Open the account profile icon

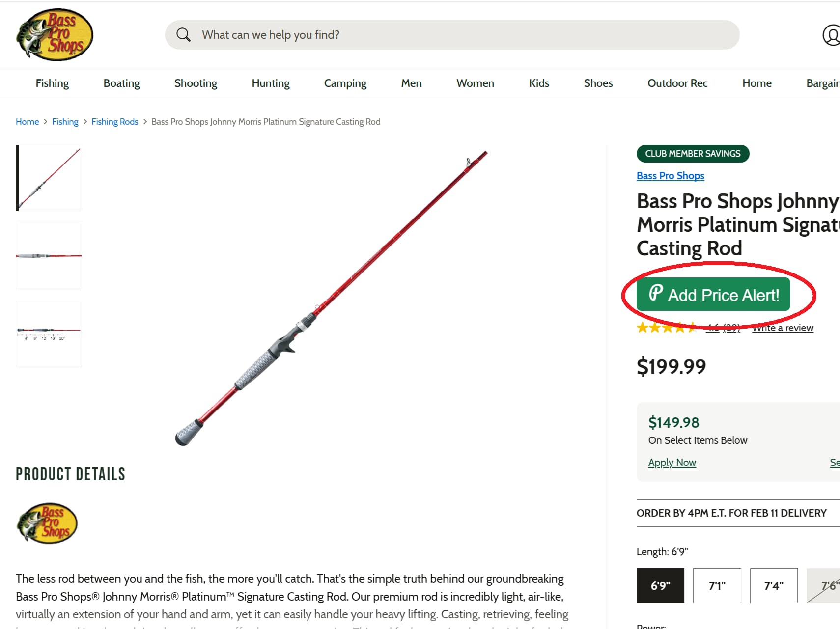pos(831,34)
